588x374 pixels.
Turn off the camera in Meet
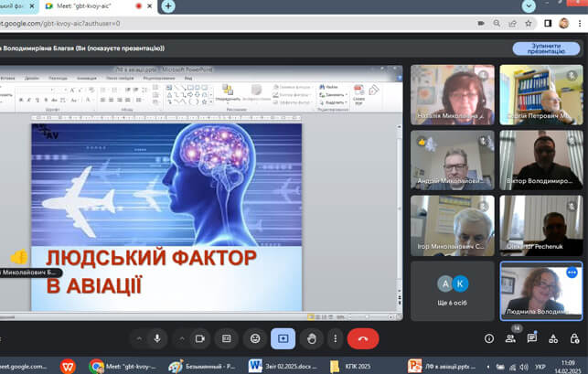pyautogui.click(x=201, y=337)
